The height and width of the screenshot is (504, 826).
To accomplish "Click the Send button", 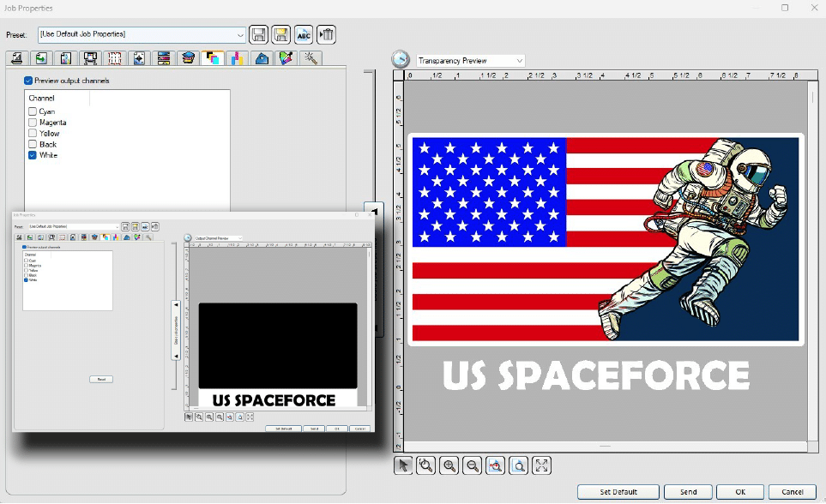I will 688,492.
